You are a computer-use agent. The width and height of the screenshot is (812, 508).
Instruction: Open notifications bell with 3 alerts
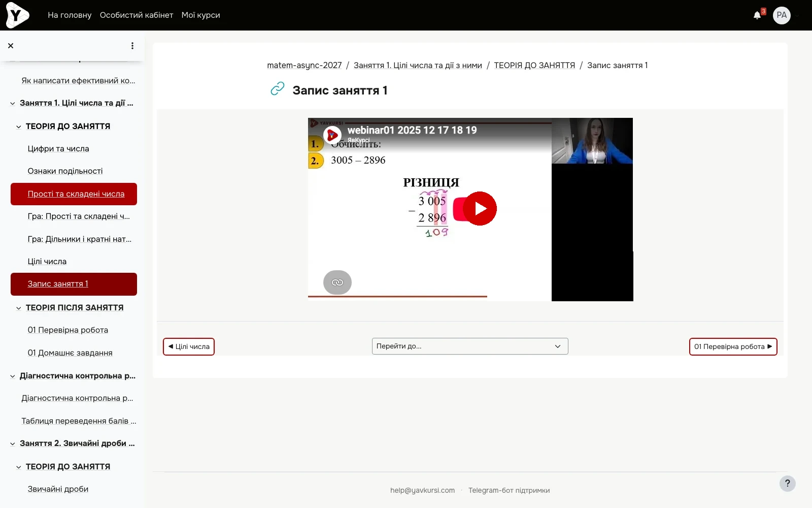tap(758, 15)
